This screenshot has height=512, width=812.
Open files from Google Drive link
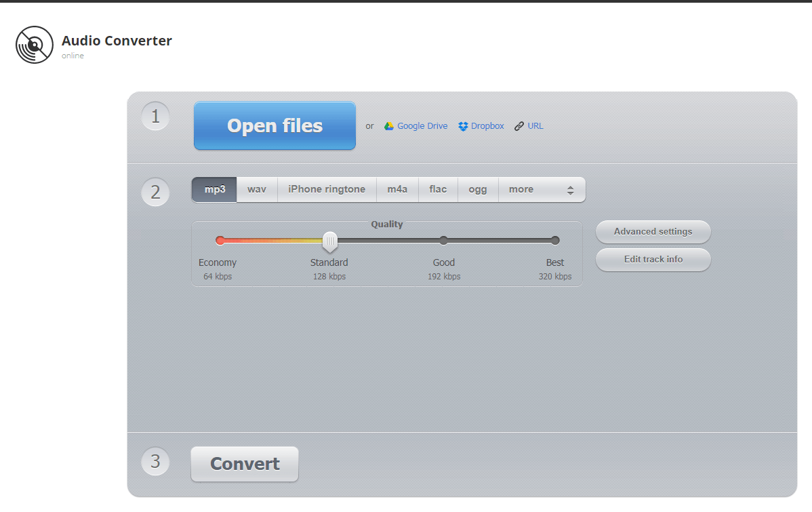tap(422, 126)
